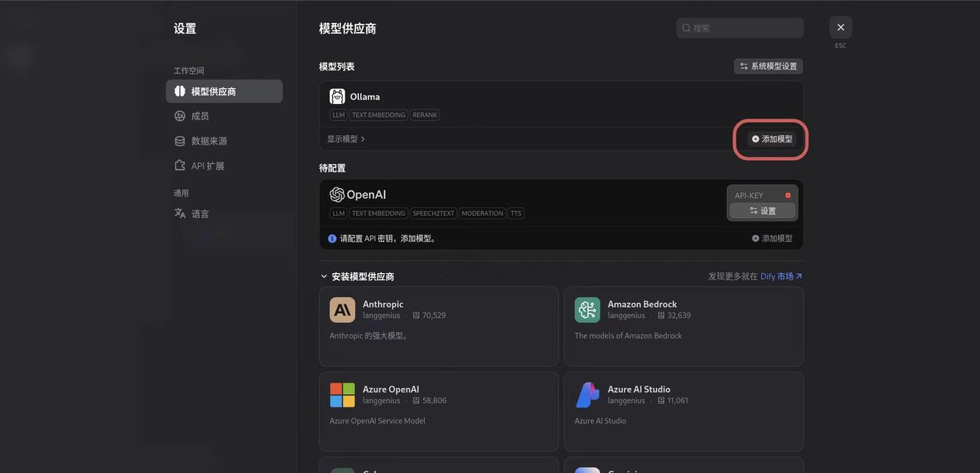Click the info icon beside 请配置 API 密钥
980x473 pixels.
coord(332,239)
